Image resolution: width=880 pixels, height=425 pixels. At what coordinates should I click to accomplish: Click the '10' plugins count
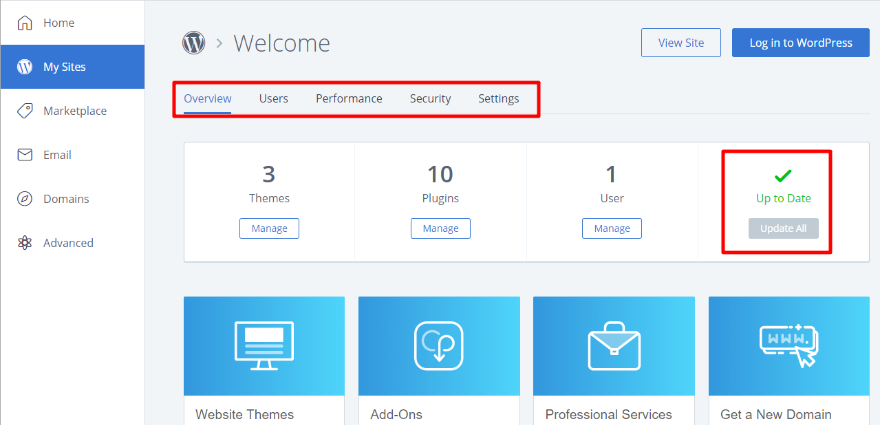441,175
